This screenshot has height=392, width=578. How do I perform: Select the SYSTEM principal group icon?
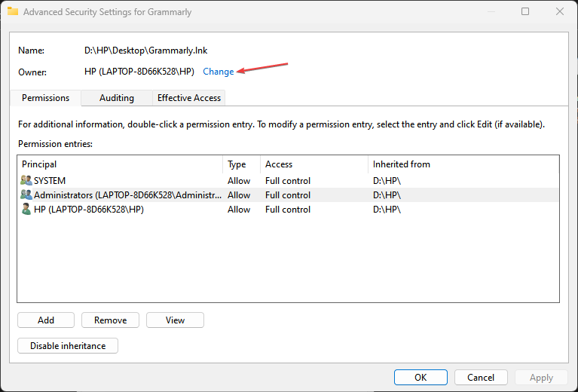(26, 181)
